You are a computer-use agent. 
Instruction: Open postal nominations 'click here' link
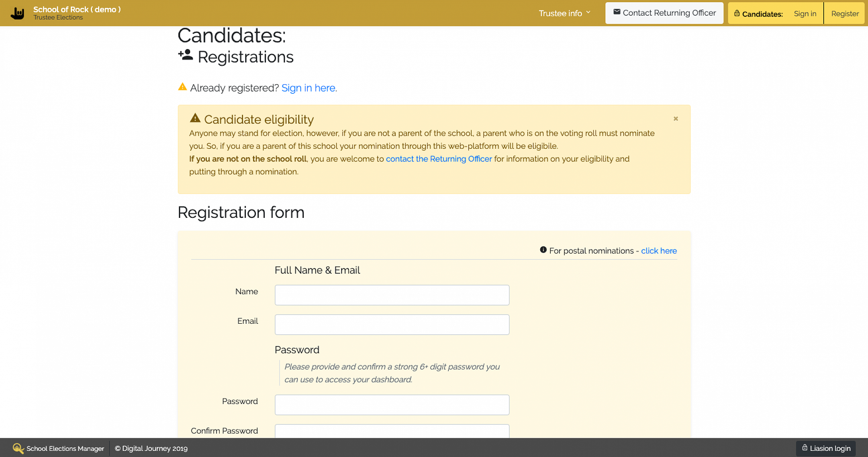(x=659, y=251)
